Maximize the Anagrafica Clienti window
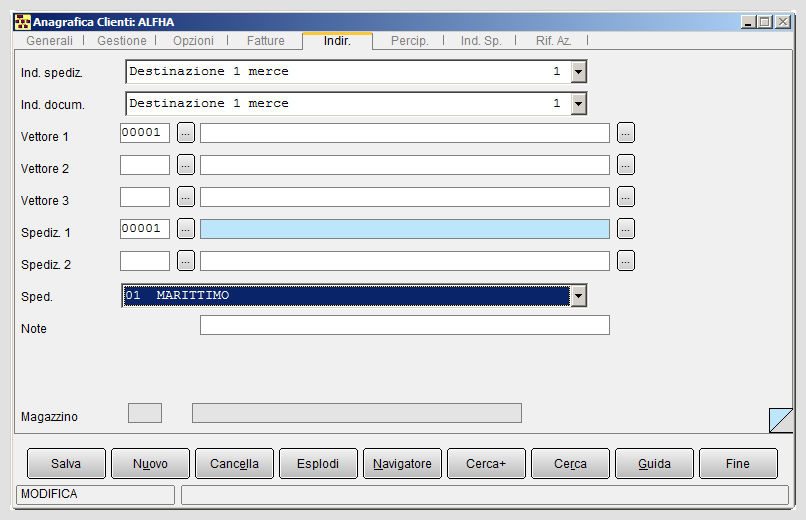This screenshot has width=806, height=520. [765, 22]
